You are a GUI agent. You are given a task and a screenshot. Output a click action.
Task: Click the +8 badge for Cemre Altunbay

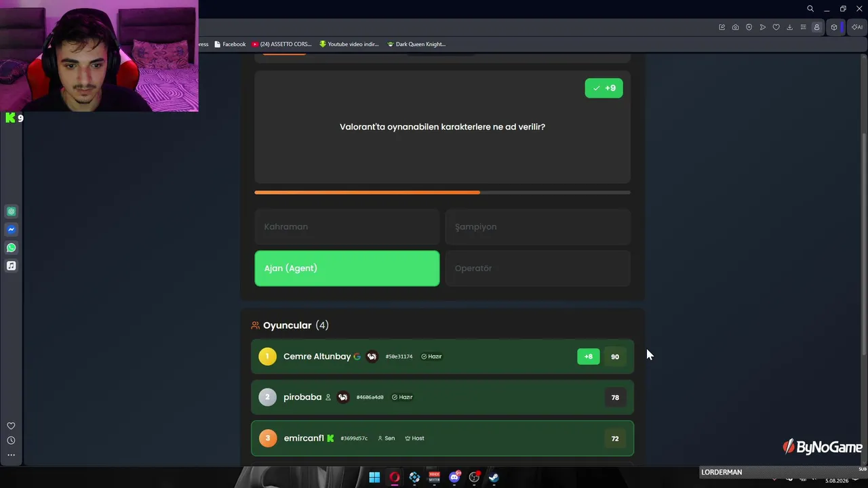click(588, 357)
